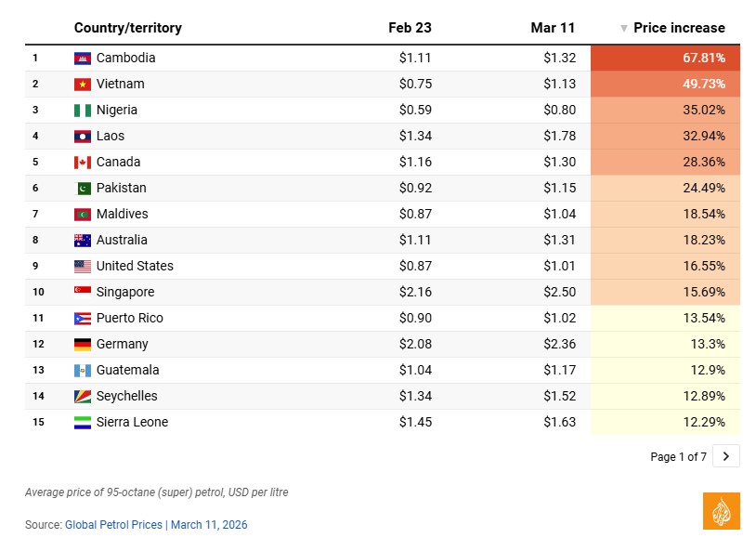
Task: Click the Vietnam flag icon
Action: click(83, 84)
